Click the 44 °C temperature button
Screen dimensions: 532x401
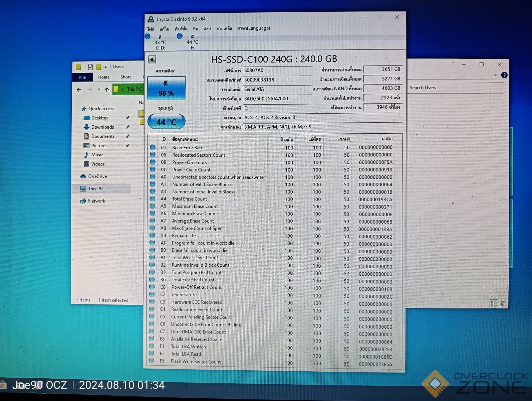tap(166, 122)
